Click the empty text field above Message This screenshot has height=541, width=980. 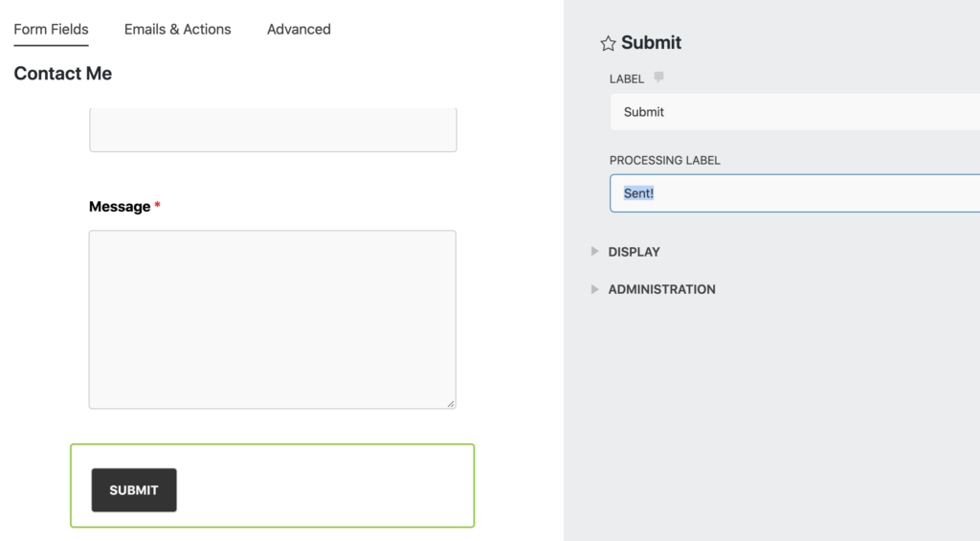pos(273,129)
